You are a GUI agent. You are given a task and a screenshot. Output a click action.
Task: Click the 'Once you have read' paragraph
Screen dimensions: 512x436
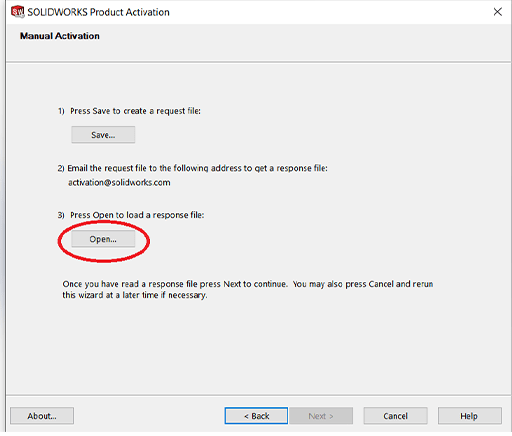(248, 289)
